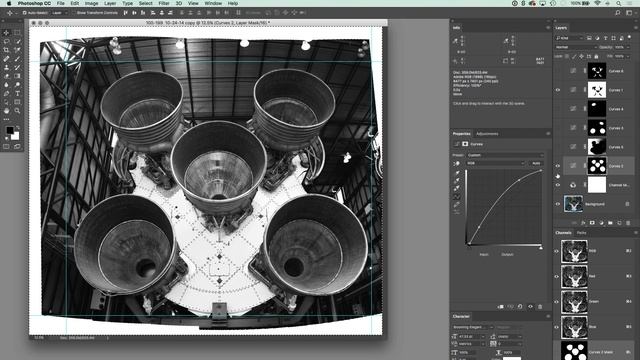Image resolution: width=640 pixels, height=360 pixels.
Task: Open the Curves Preset dropdown
Action: (505, 155)
